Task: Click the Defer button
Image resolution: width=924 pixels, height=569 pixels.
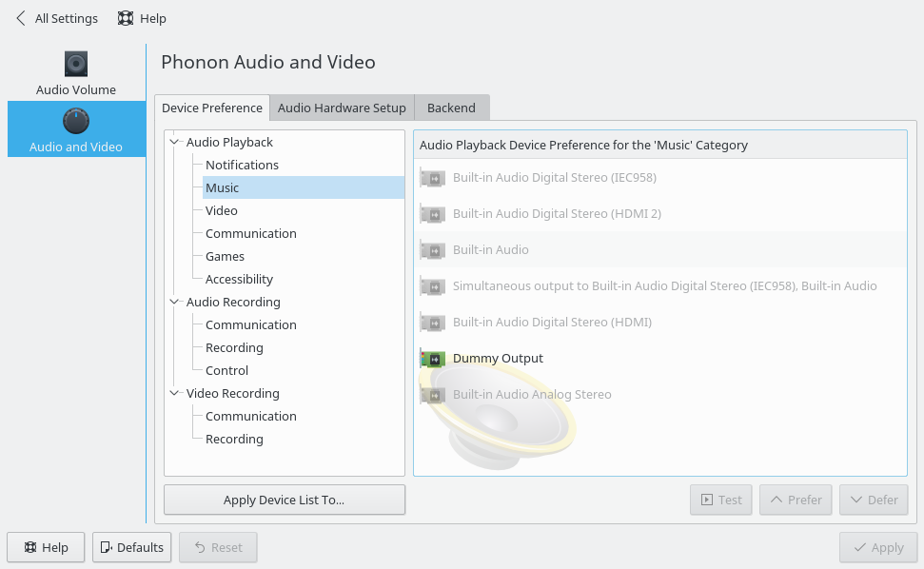Action: (x=874, y=500)
